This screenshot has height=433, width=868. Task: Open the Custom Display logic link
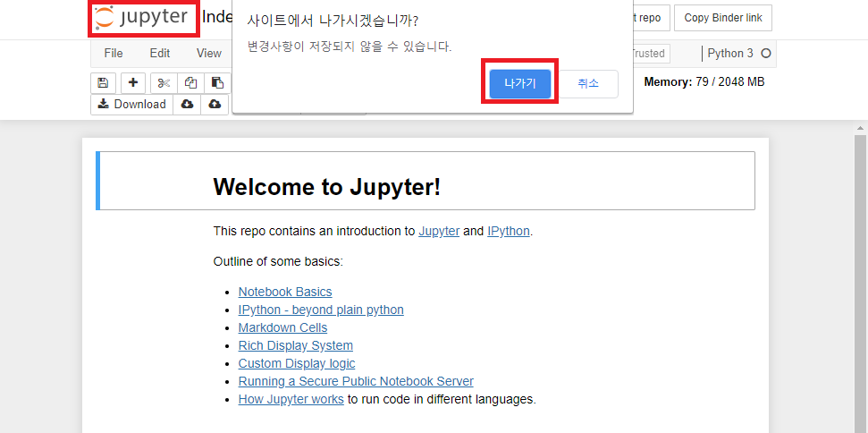coord(297,363)
